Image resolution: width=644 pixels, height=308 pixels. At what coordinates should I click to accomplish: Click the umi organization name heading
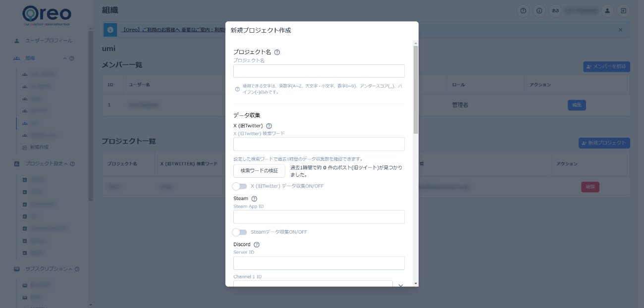click(x=108, y=49)
